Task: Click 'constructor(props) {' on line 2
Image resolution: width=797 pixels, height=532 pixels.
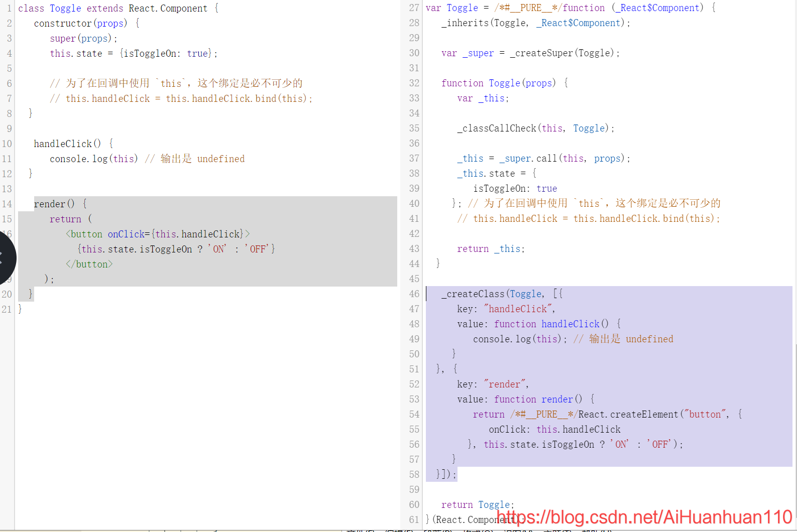Action: (86, 23)
